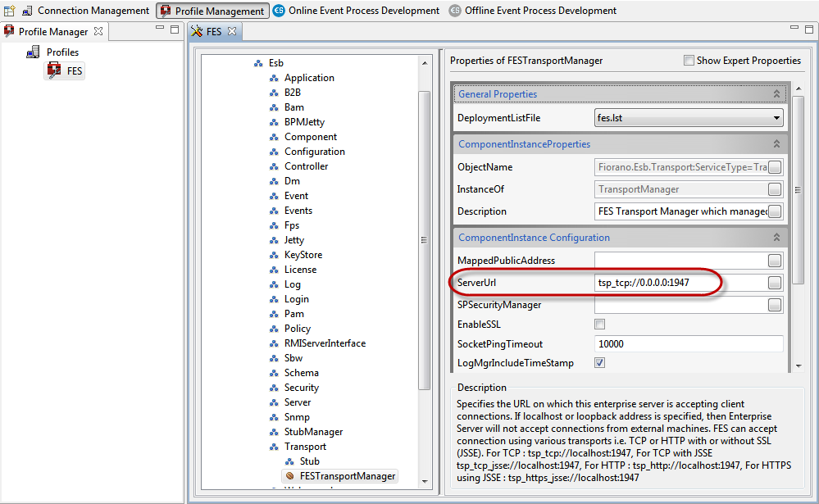Click the BPMJetty node icon
Image resolution: width=819 pixels, height=504 pixels.
pyautogui.click(x=274, y=122)
